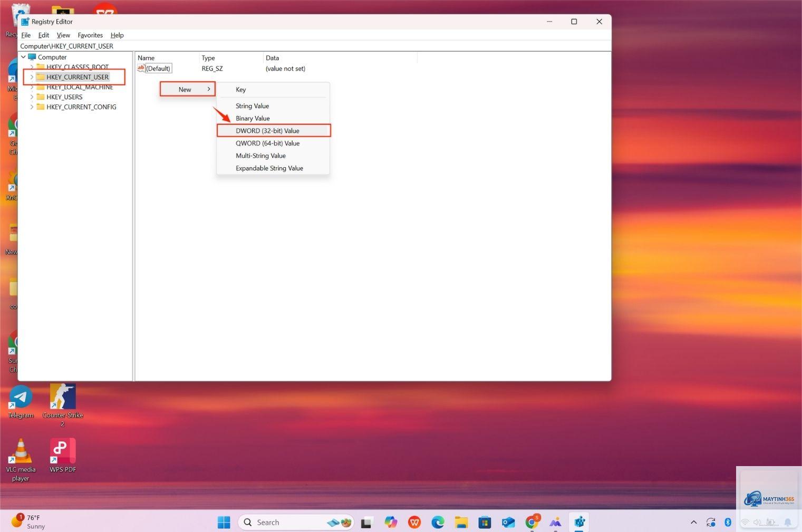
Task: Select DWORD (32-bit) Value
Action: click(273, 131)
